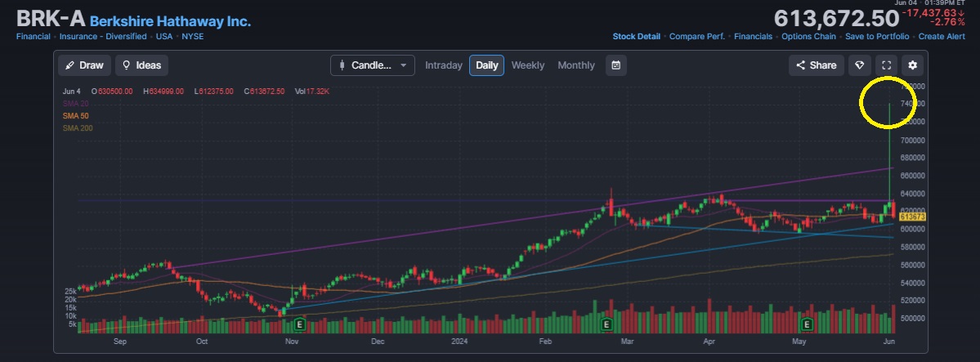980x362 pixels.
Task: Open the Financials link
Action: pyautogui.click(x=753, y=36)
